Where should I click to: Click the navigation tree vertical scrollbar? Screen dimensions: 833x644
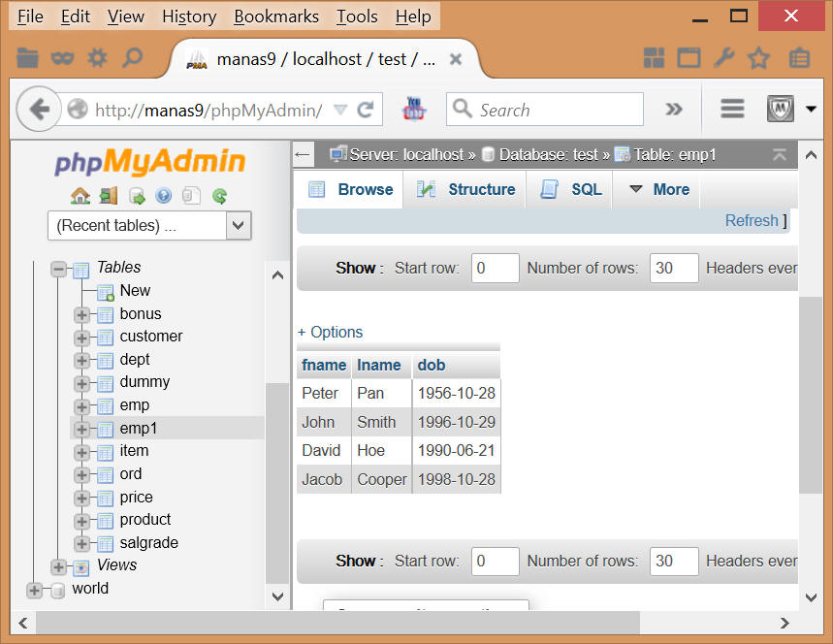(x=277, y=484)
